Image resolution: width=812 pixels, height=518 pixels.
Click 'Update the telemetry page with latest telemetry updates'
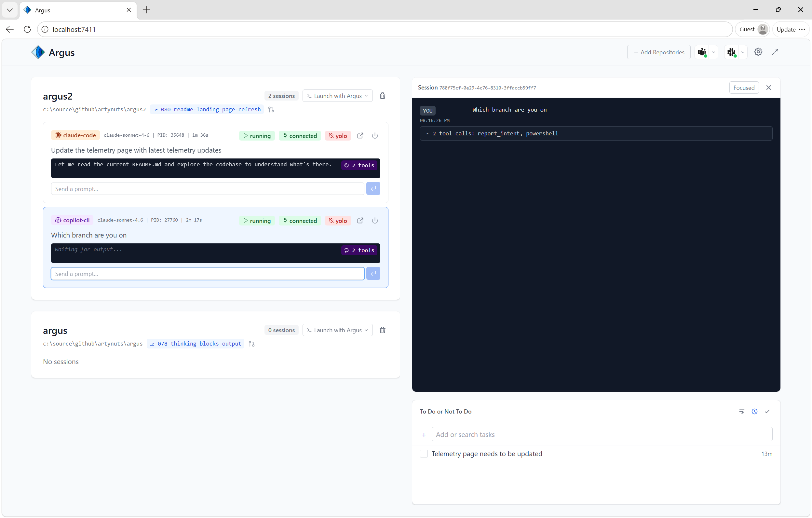(x=136, y=150)
